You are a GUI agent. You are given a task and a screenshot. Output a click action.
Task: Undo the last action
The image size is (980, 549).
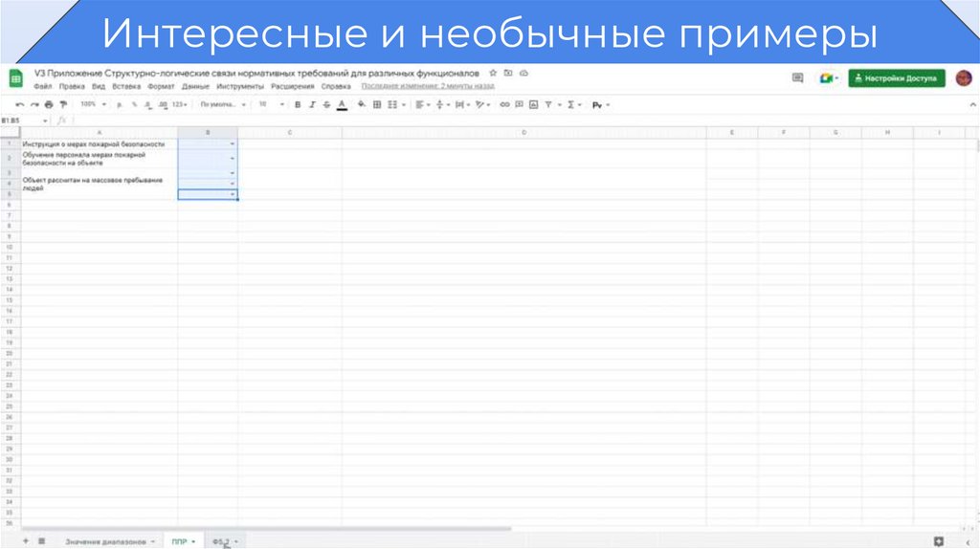tap(20, 105)
